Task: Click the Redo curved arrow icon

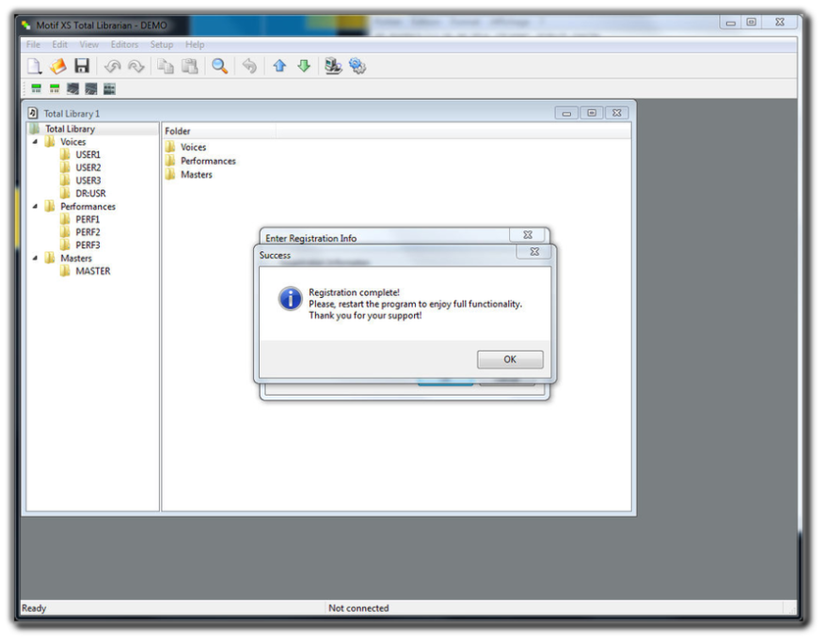Action: [x=135, y=67]
